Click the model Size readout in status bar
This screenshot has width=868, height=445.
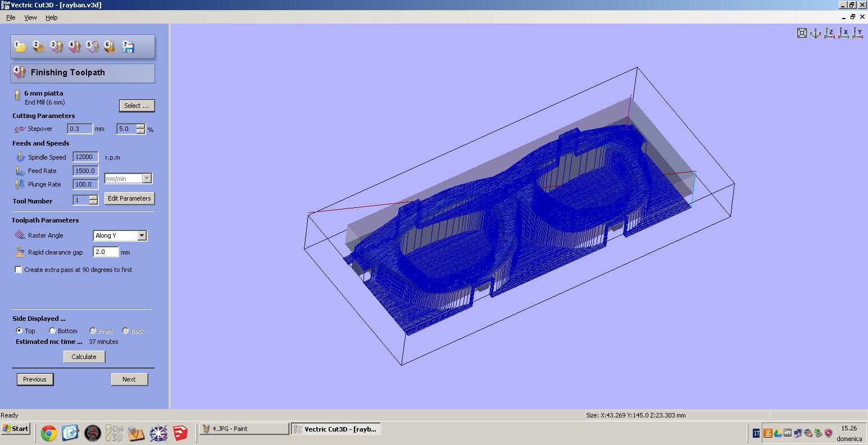pos(636,415)
